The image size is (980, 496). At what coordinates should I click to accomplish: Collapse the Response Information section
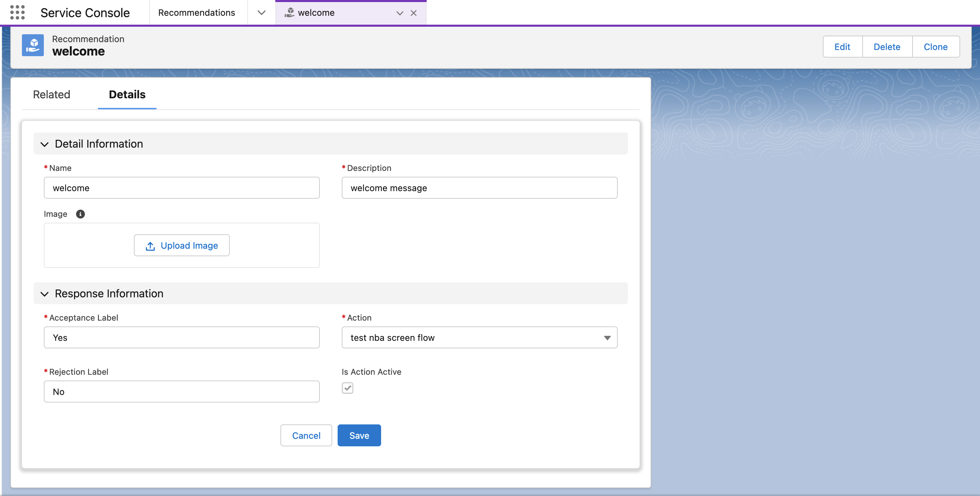45,294
